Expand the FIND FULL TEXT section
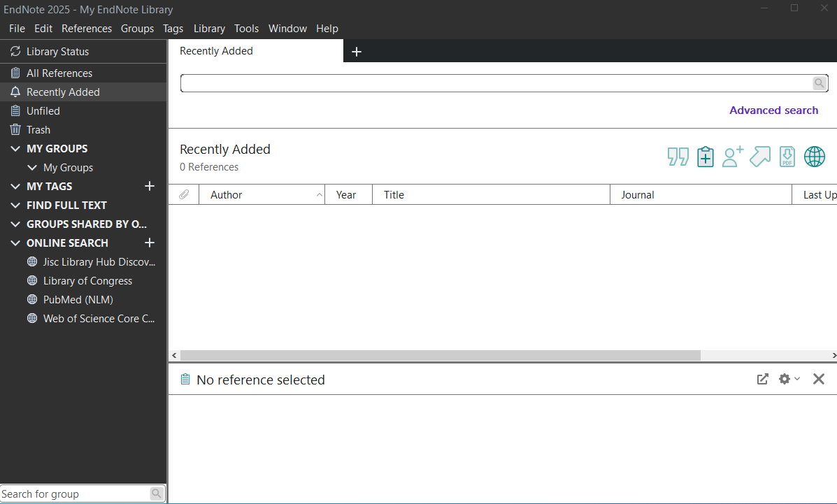The width and height of the screenshot is (837, 504). (15, 206)
